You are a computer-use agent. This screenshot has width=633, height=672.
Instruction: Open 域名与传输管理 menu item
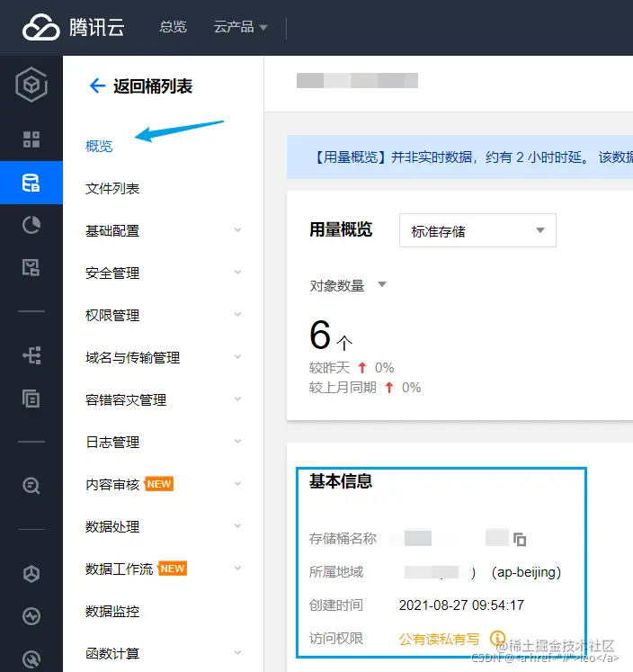[133, 357]
